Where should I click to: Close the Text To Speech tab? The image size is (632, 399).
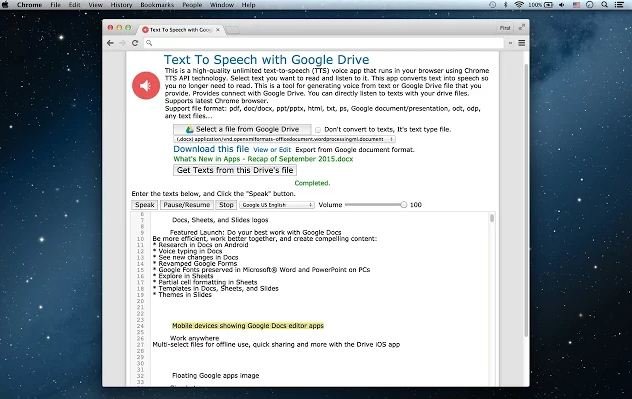(218, 30)
